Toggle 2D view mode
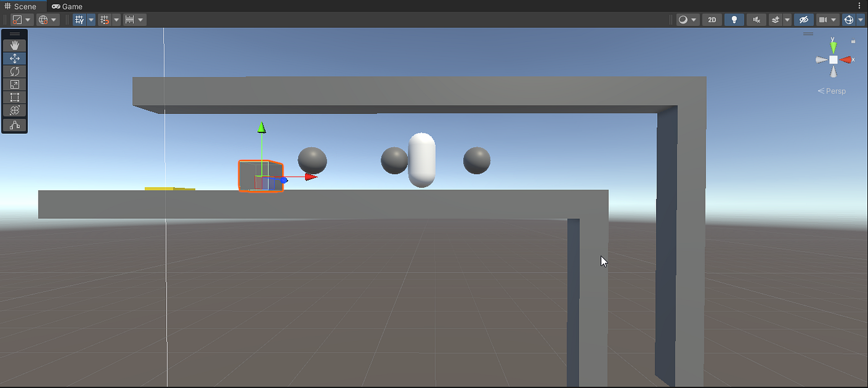 (712, 20)
